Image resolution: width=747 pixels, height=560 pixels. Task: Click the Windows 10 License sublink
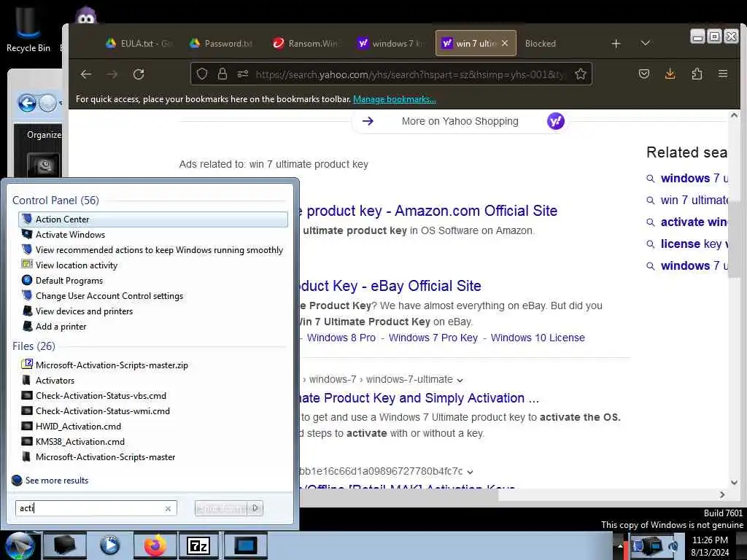[x=538, y=338]
